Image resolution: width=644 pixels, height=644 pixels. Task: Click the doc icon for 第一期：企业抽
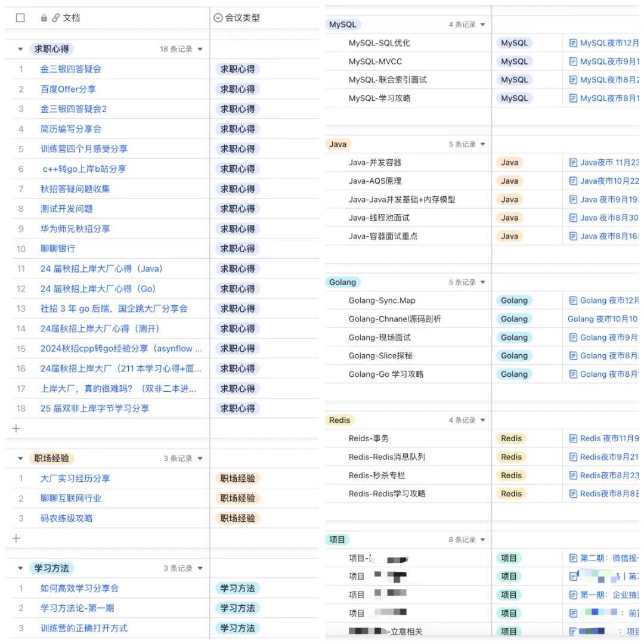(573, 595)
